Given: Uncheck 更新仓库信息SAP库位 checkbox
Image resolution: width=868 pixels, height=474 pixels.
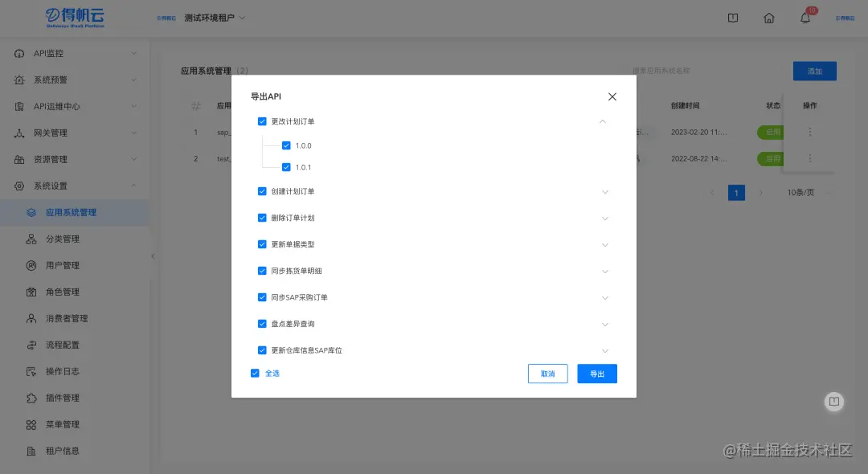Looking at the screenshot, I should (262, 350).
